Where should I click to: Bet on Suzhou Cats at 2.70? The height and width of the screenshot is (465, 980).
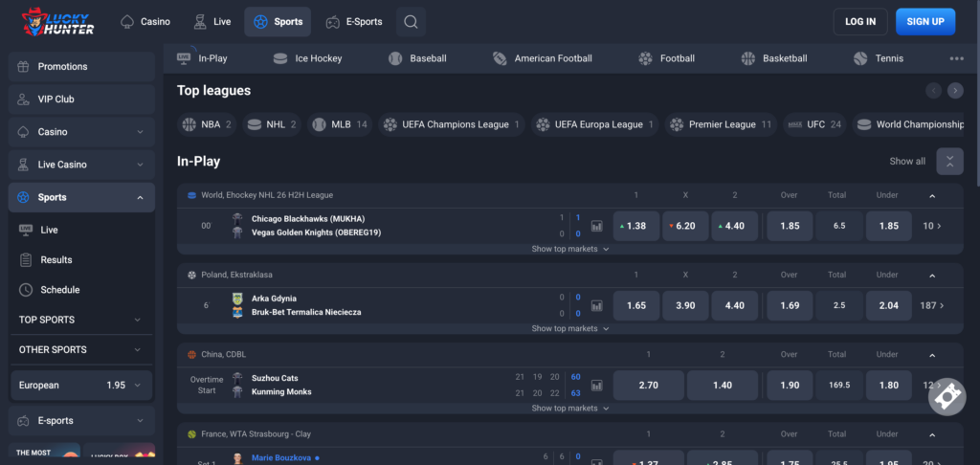pyautogui.click(x=648, y=385)
